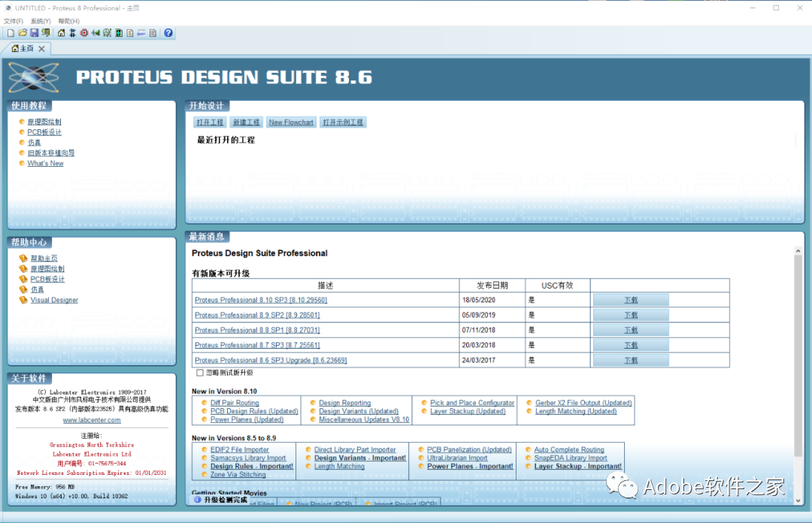The image size is (812, 523).
Task: Click the New Project icon
Action: coord(9,32)
